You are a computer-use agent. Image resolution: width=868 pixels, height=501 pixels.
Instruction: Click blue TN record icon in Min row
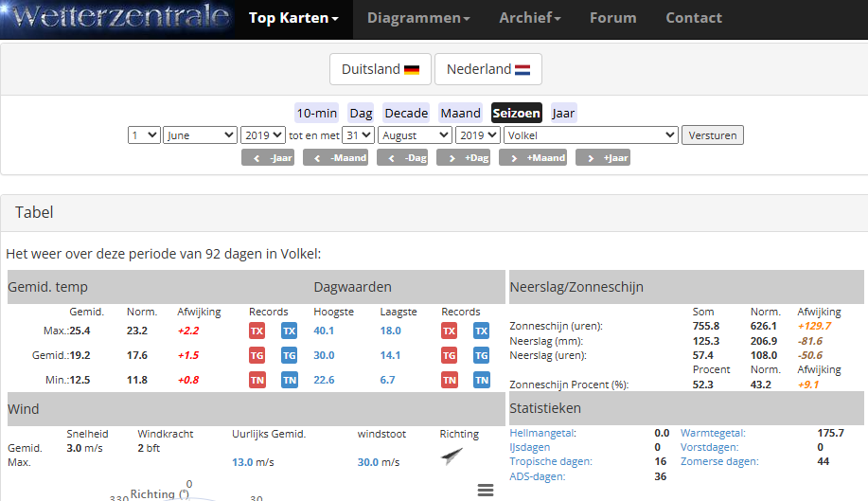pyautogui.click(x=289, y=380)
